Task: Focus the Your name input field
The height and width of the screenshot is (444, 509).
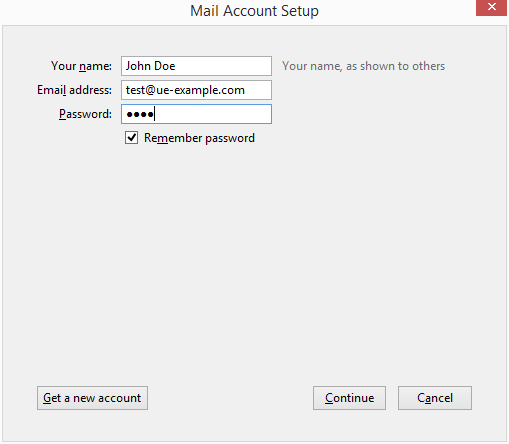Action: (x=196, y=66)
